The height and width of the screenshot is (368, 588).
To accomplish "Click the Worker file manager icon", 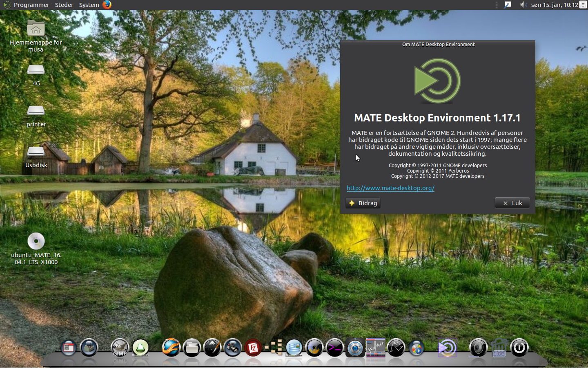I will (375, 348).
